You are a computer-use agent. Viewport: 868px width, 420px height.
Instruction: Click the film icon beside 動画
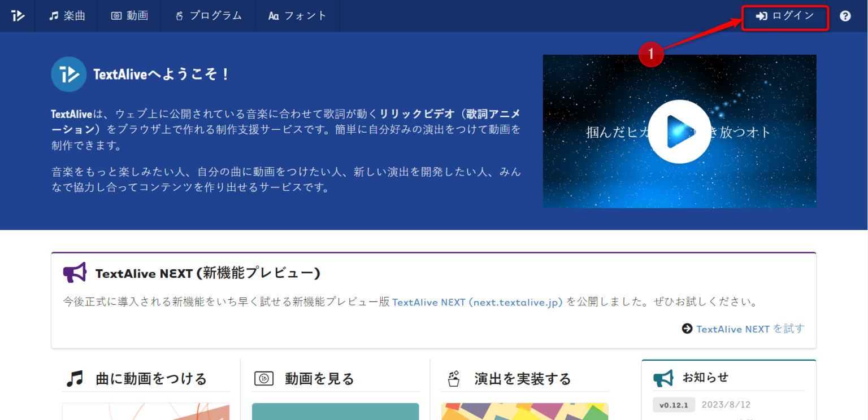115,16
